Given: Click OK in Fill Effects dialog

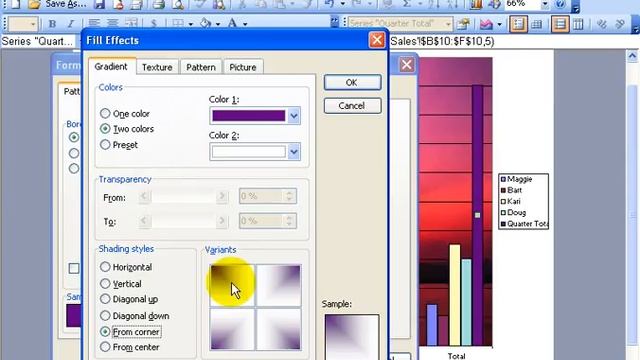Looking at the screenshot, I should pyautogui.click(x=352, y=82).
